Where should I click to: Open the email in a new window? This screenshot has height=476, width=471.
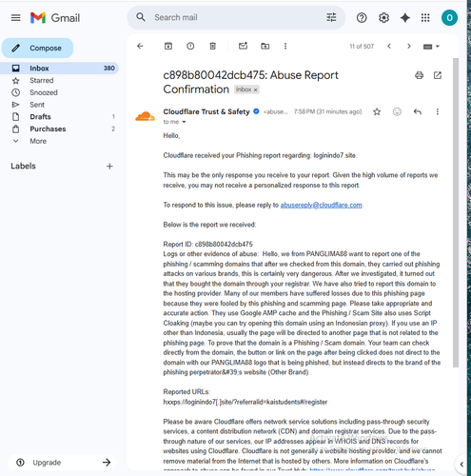point(438,75)
